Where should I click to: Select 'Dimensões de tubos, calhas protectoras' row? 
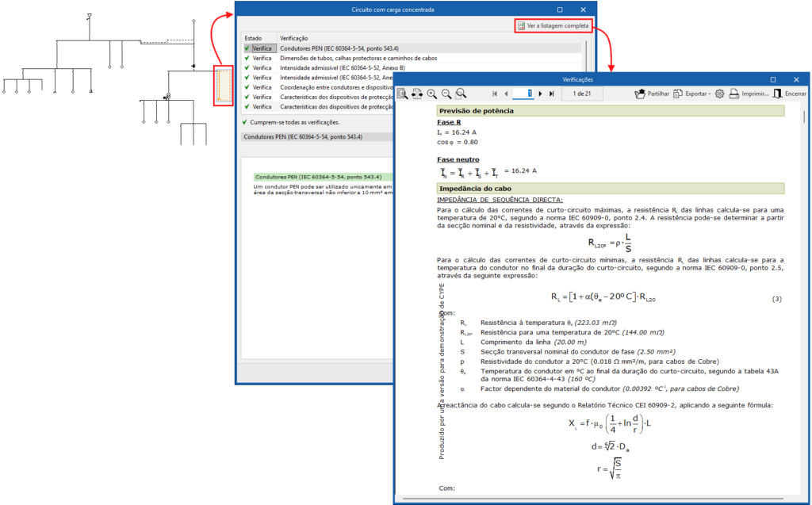[x=412, y=59]
